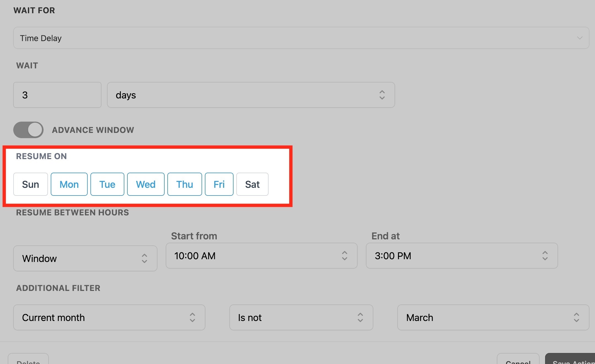The height and width of the screenshot is (364, 595).
Task: Open the End at 3:00 PM selector
Action: (x=462, y=256)
